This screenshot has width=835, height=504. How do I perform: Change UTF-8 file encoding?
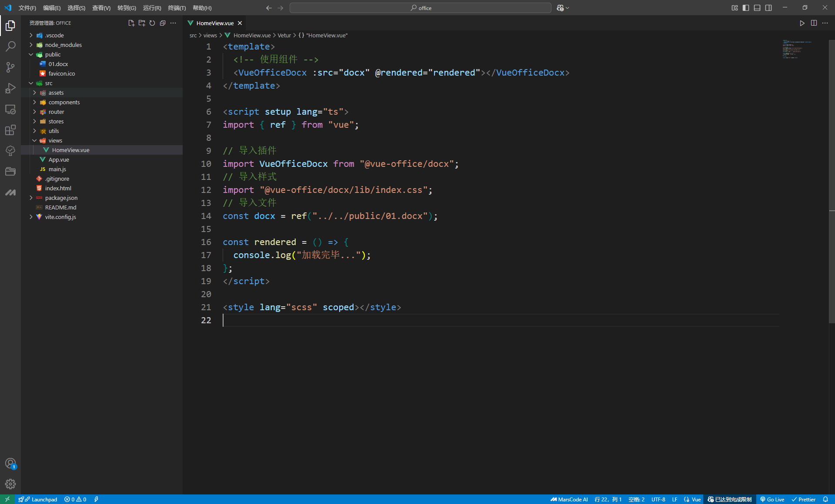(658, 500)
